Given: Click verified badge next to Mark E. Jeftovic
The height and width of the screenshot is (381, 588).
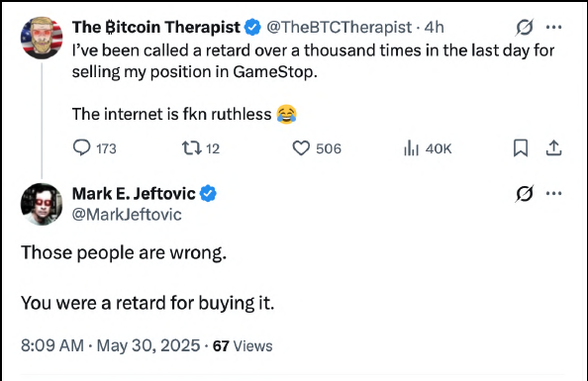Looking at the screenshot, I should click(x=208, y=194).
